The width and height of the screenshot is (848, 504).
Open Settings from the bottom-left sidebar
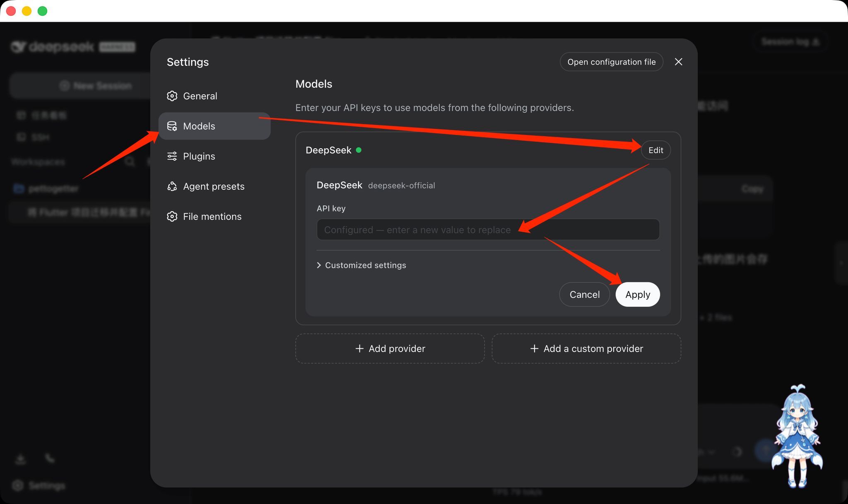pos(39,485)
